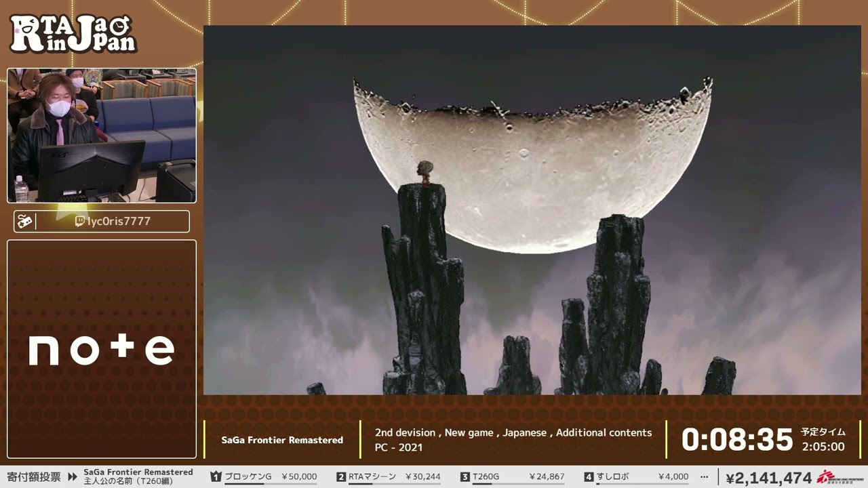Click the rank 1 badge for ブロッケンG
868x488 pixels.
(216, 477)
